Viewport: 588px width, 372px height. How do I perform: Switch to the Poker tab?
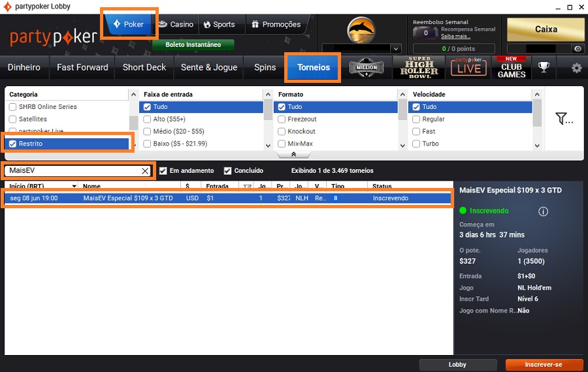[x=129, y=24]
